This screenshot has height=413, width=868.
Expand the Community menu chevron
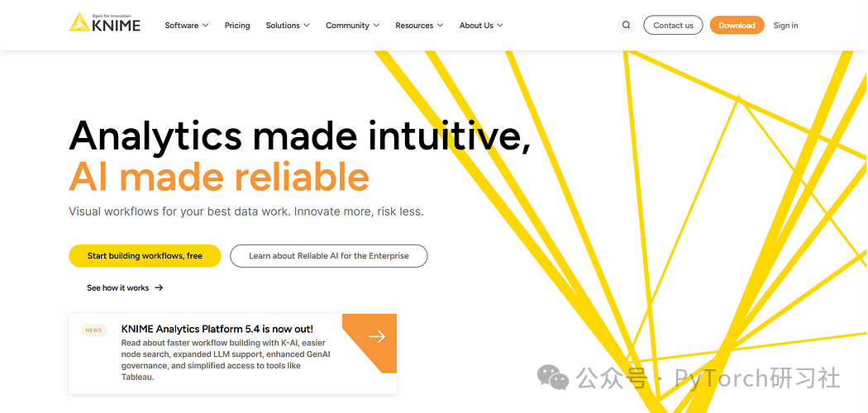point(376,26)
